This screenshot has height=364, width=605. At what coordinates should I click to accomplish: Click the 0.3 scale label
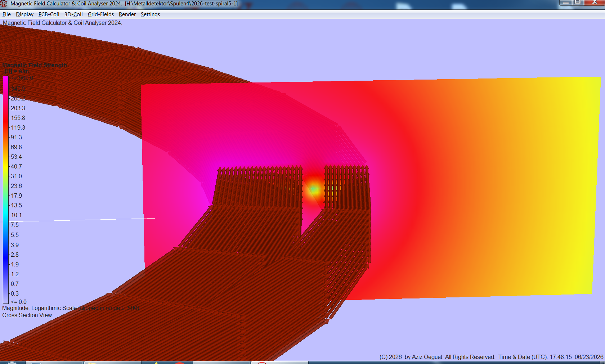15,293
